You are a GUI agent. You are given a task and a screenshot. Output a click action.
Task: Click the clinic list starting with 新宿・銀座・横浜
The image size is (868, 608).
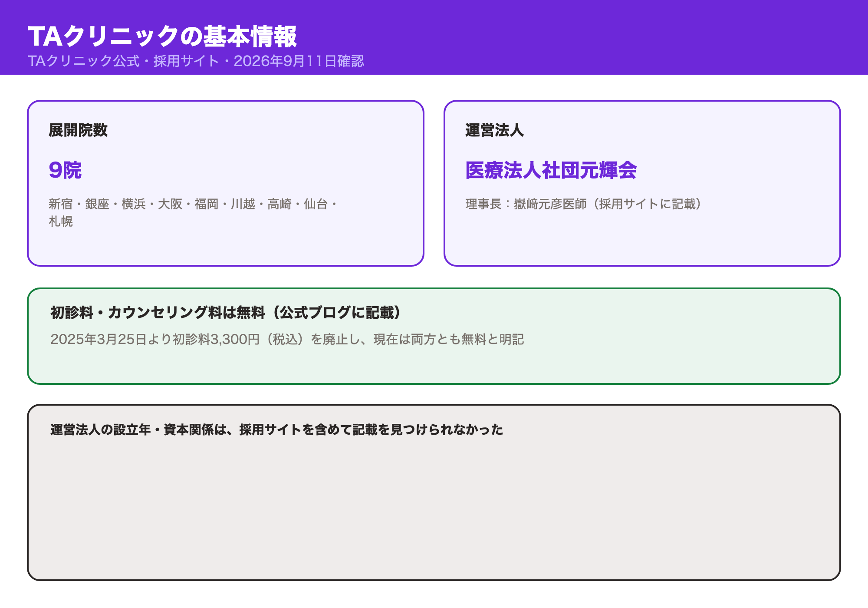point(193,212)
